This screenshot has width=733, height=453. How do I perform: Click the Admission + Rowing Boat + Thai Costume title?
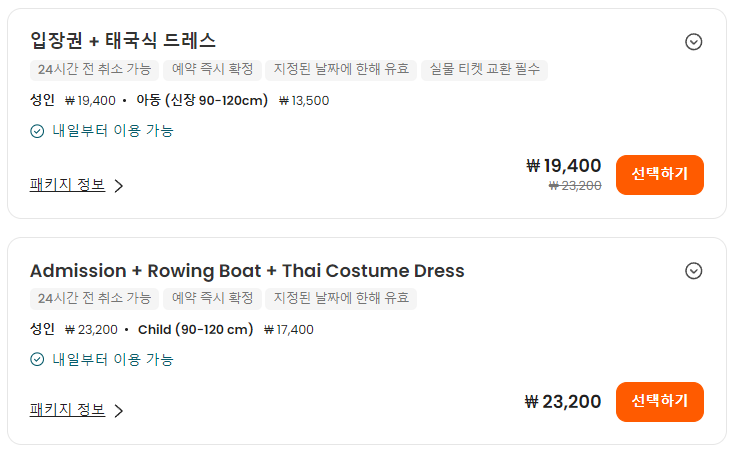click(x=247, y=271)
